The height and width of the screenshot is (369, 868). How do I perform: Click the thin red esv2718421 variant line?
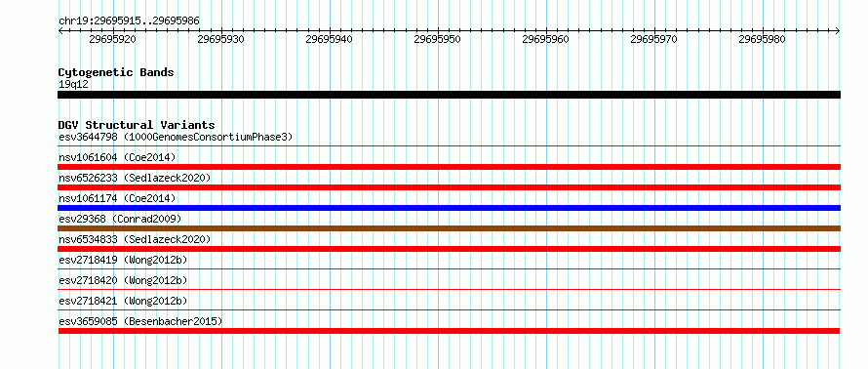coord(449,309)
